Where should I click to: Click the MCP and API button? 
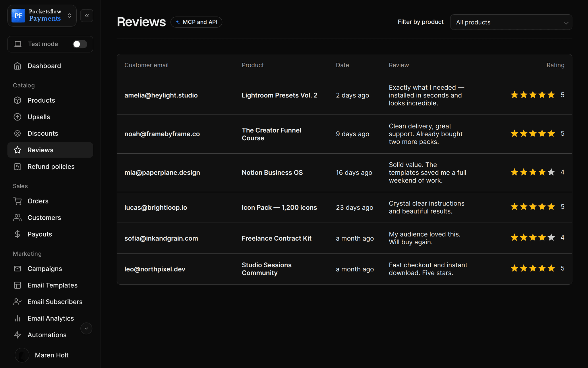196,22
